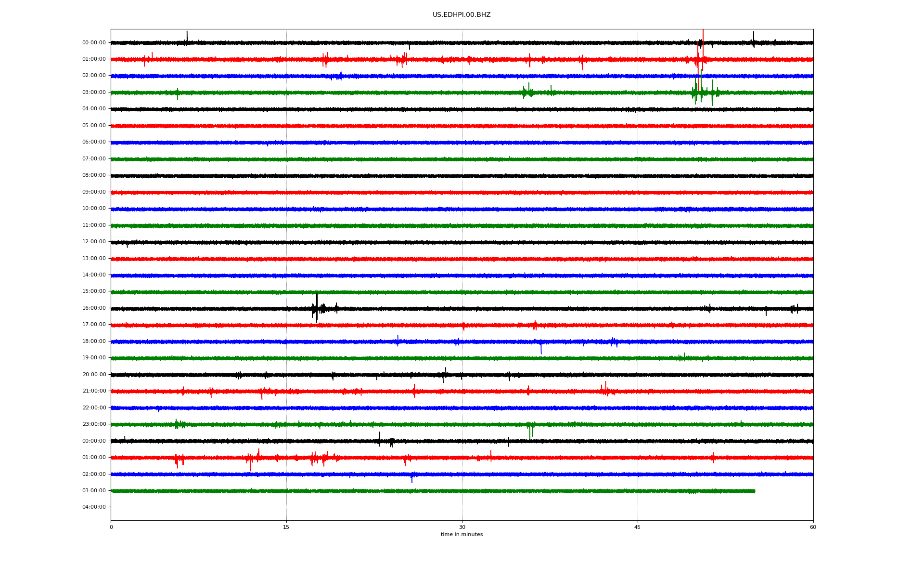This screenshot has width=924, height=578.
Task: Select the 16:00:00 row label
Action: pos(94,308)
